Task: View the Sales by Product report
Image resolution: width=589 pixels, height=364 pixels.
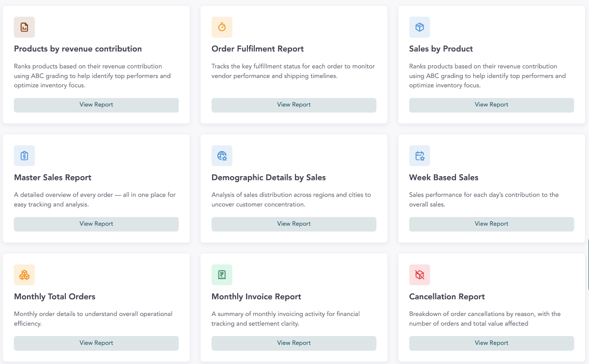Action: click(x=491, y=104)
